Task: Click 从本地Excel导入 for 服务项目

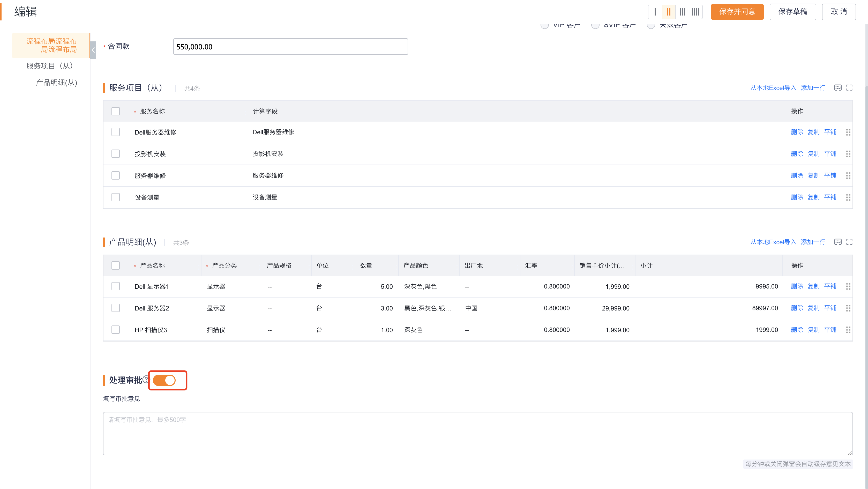Action: point(773,88)
